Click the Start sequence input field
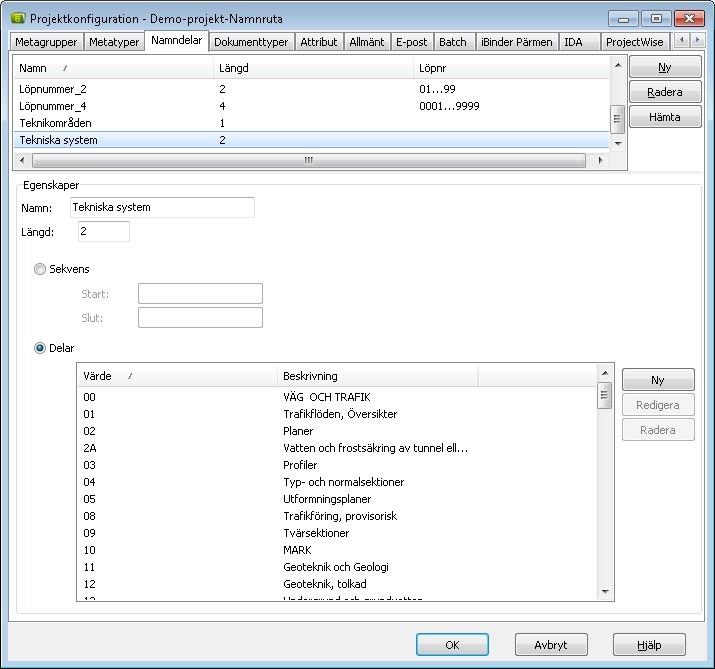This screenshot has height=669, width=715. pyautogui.click(x=200, y=293)
